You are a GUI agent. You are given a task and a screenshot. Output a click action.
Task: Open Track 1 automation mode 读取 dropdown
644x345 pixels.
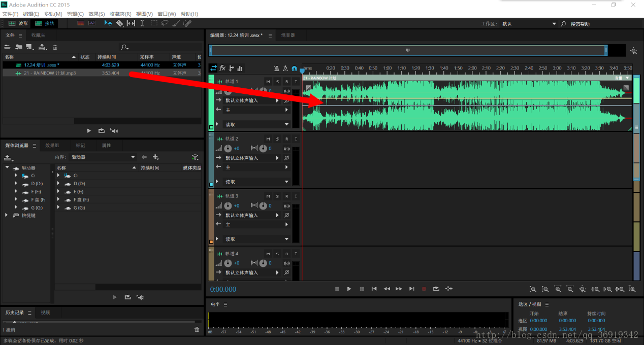(x=256, y=124)
